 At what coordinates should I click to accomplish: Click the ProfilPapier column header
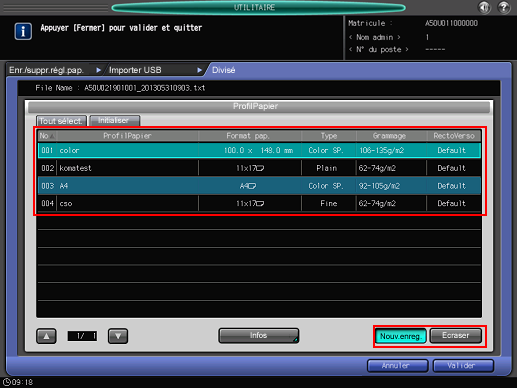coord(127,136)
